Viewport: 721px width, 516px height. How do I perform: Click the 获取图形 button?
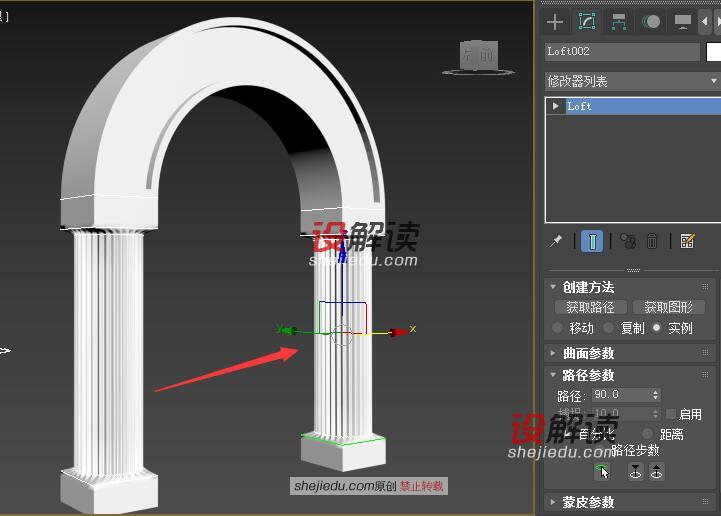(668, 308)
